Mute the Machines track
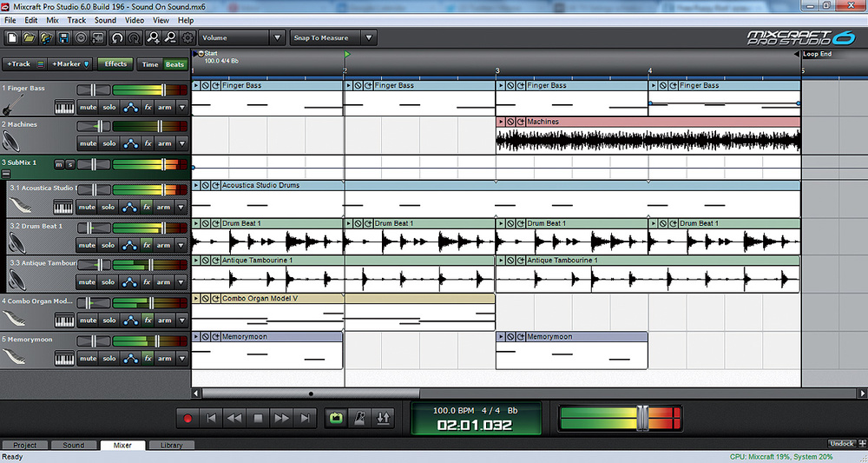The image size is (868, 463). tap(88, 143)
